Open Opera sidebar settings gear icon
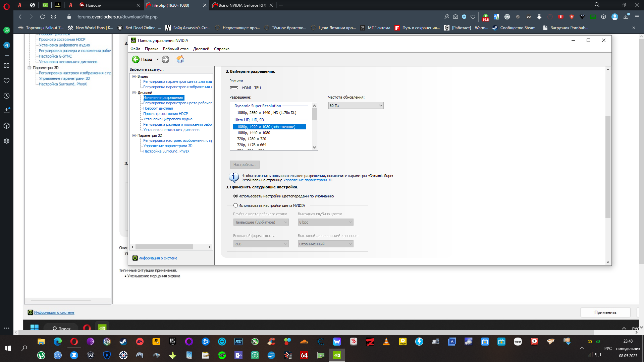644x362 pixels. [x=6, y=141]
